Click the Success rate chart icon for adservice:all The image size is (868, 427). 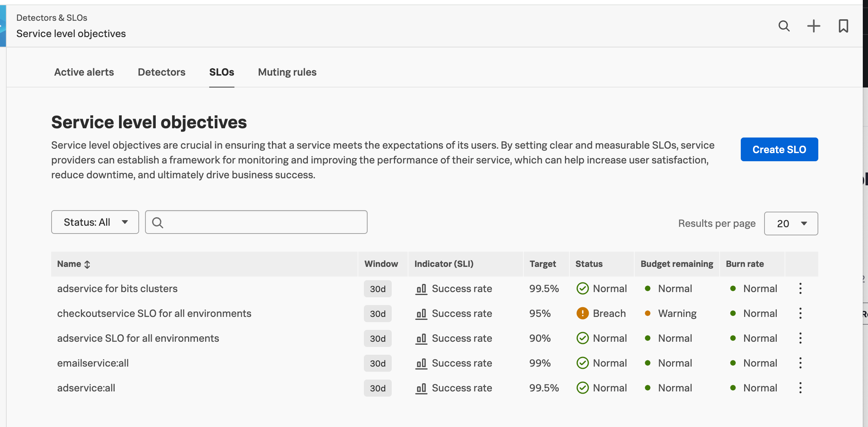click(421, 388)
